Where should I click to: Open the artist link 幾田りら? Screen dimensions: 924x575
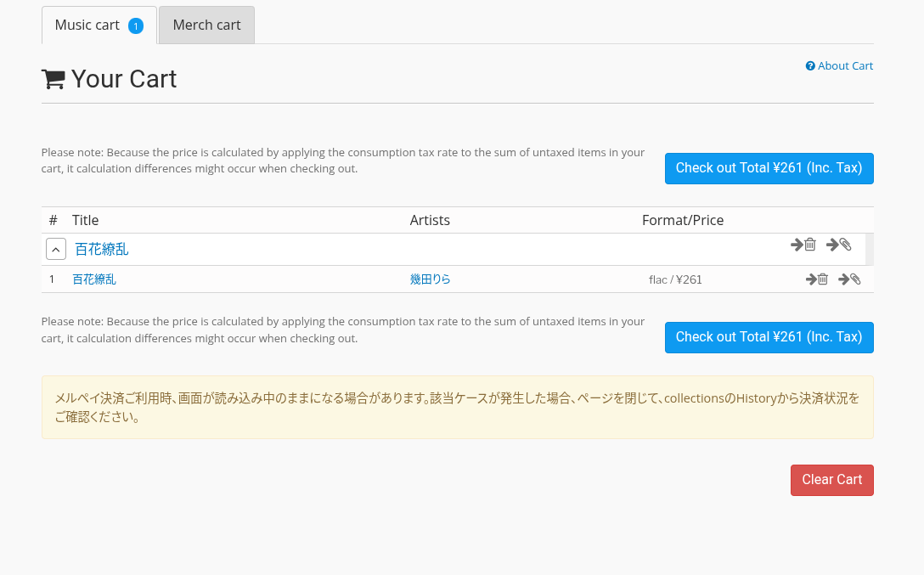coord(430,279)
